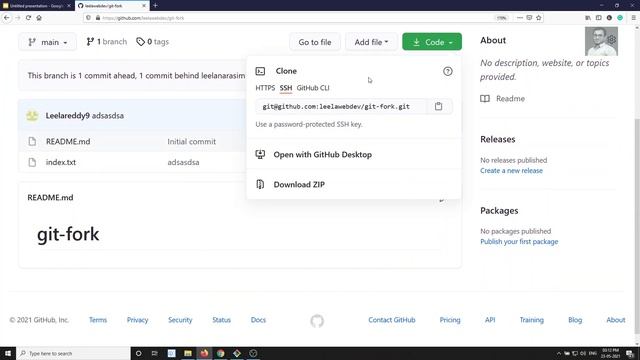Open the main branch selector dropdown
This screenshot has width=640, height=360.
tap(47, 42)
